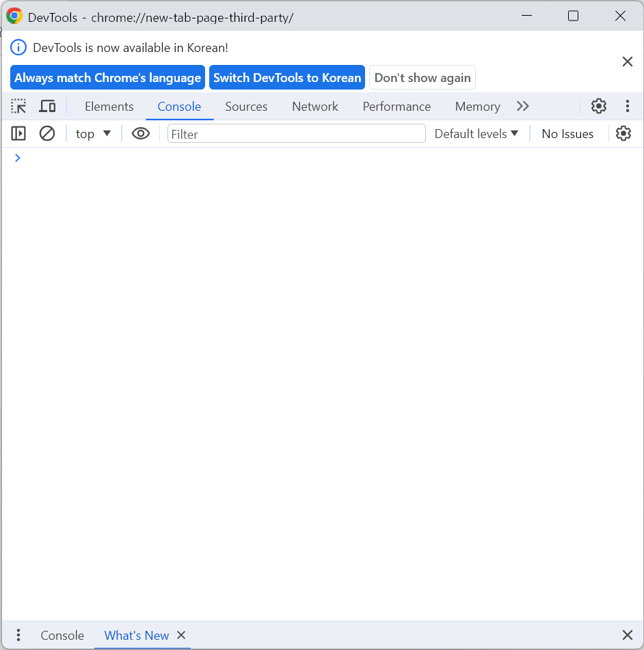The width and height of the screenshot is (644, 650).
Task: Click Switch DevTools to Korean button
Action: click(287, 77)
